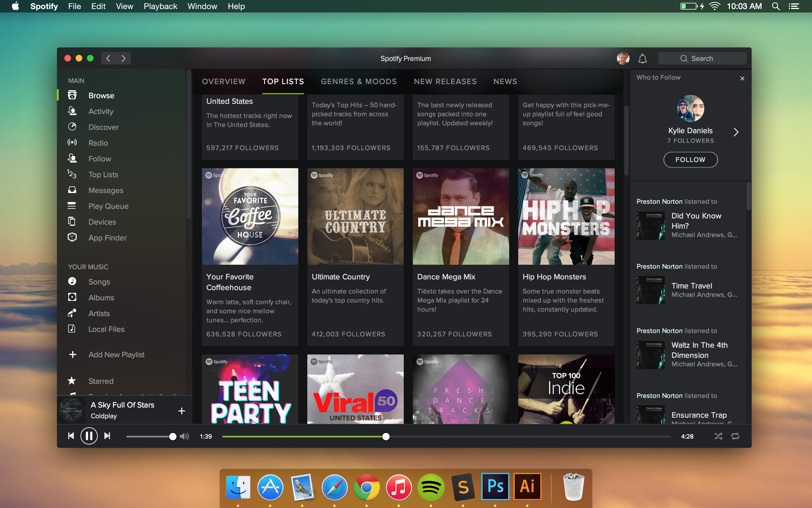Open Time Travel track in activity feed
The image size is (812, 508).
[x=692, y=286]
